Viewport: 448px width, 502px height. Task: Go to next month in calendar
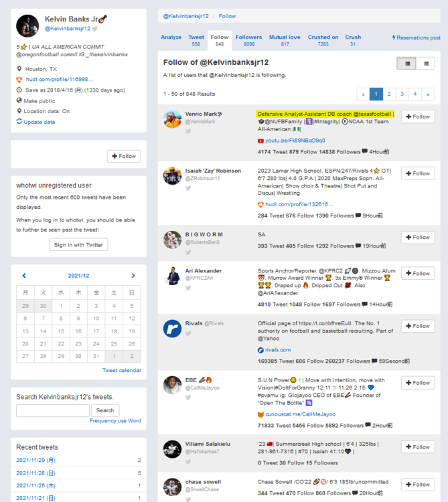133,276
